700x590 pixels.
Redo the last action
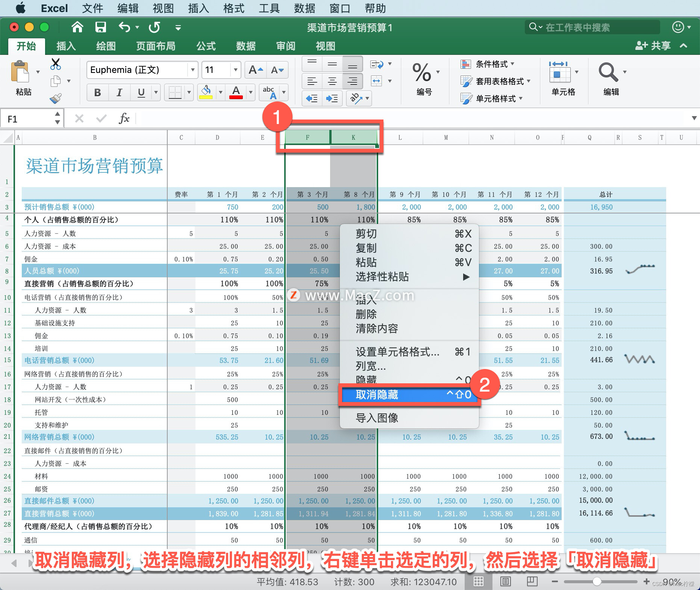click(154, 27)
